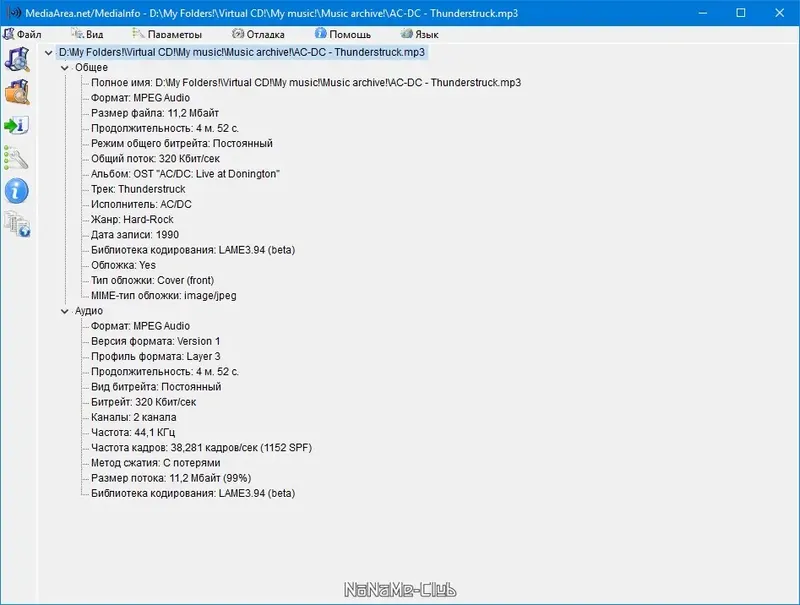This screenshot has width=800, height=605.
Task: Select Профиль формата: Layer 3 row
Action: pyautogui.click(x=156, y=357)
